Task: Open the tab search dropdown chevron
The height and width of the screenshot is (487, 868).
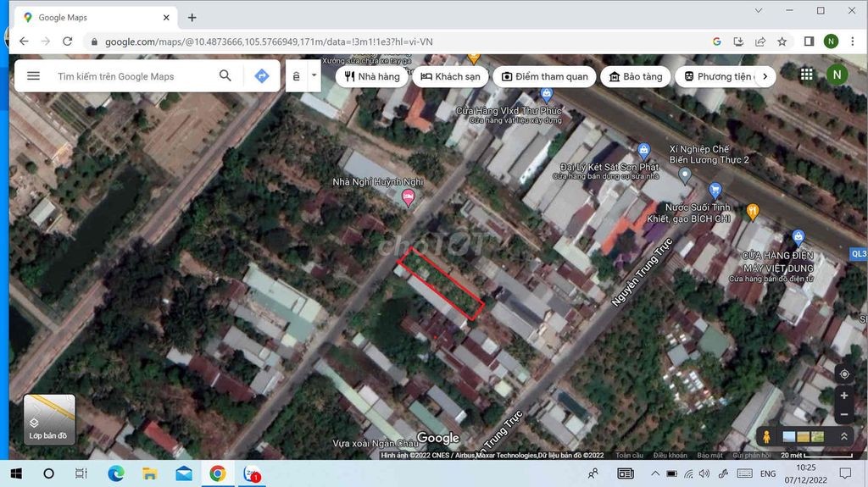Action: click(x=759, y=10)
